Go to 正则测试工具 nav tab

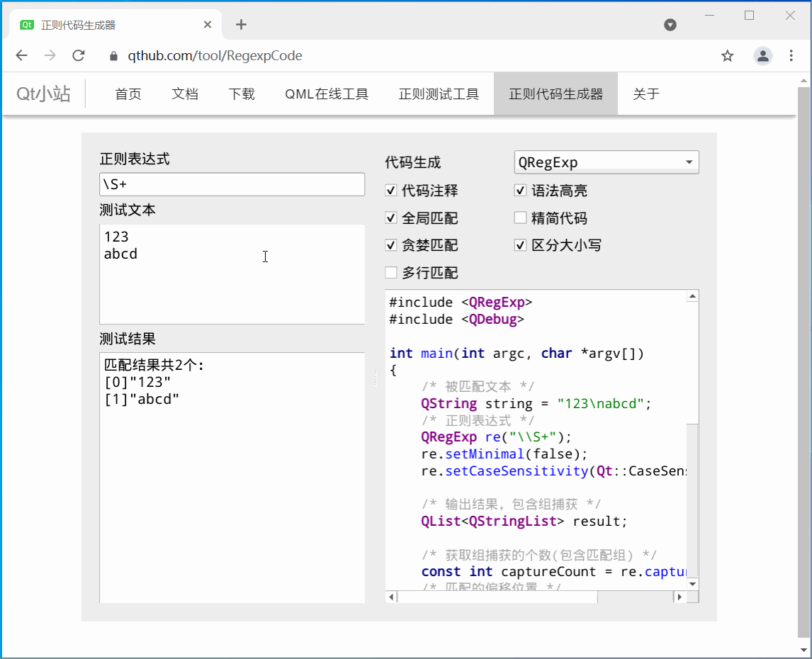coord(439,94)
